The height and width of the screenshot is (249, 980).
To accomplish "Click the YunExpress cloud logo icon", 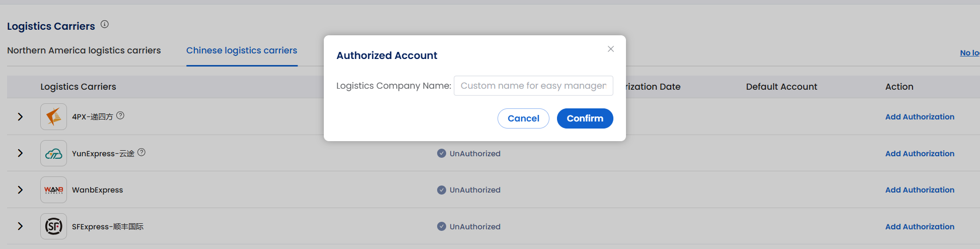I will pyautogui.click(x=53, y=153).
